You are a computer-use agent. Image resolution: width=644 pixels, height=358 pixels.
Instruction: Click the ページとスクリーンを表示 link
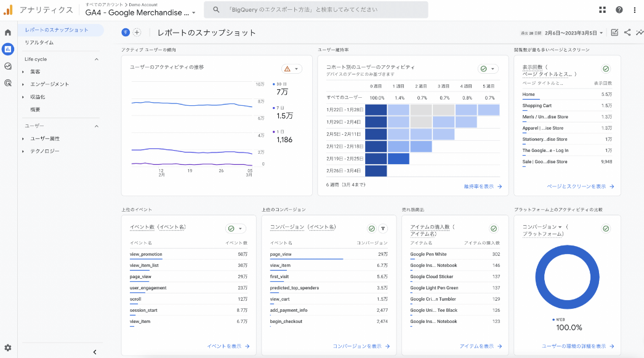pyautogui.click(x=580, y=186)
